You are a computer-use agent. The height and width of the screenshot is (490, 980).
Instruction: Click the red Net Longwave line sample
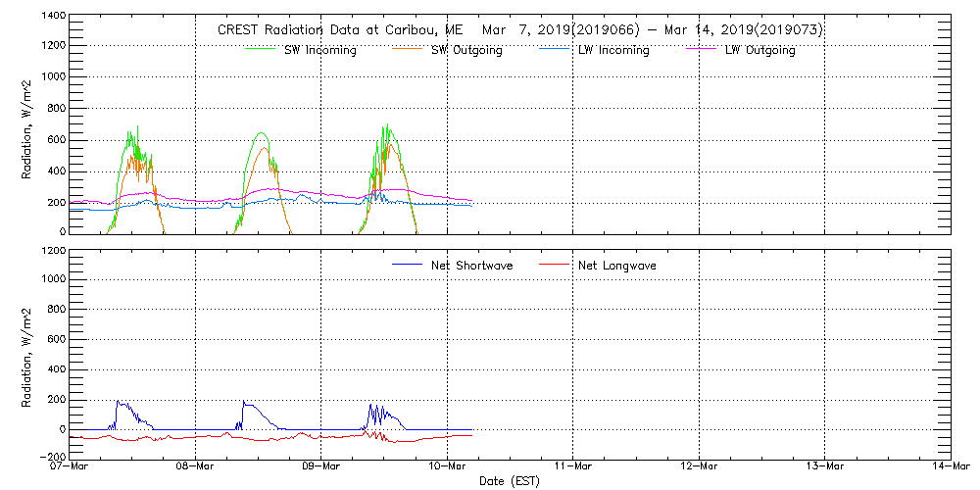coord(555,265)
